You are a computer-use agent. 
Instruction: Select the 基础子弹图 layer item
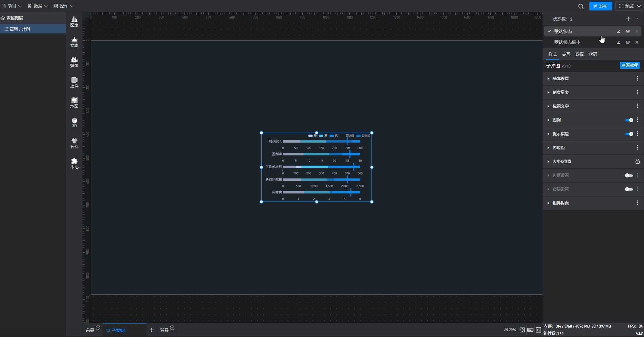pyautogui.click(x=20, y=29)
